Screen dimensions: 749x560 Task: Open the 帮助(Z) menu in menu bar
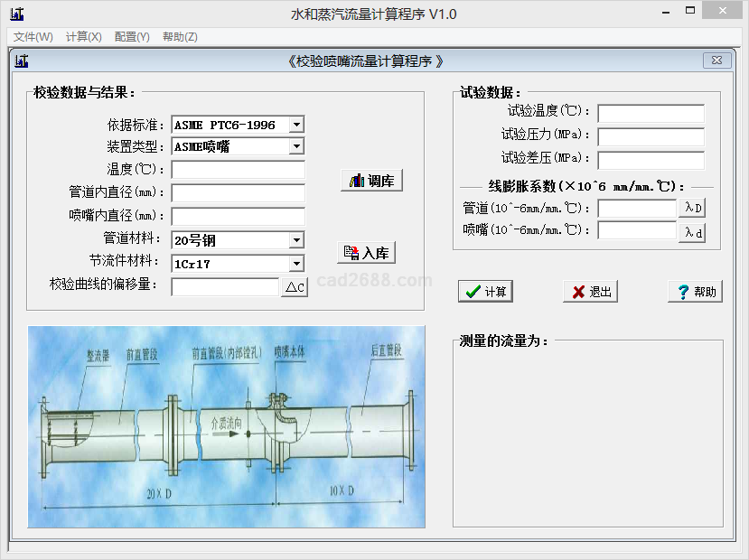[180, 37]
